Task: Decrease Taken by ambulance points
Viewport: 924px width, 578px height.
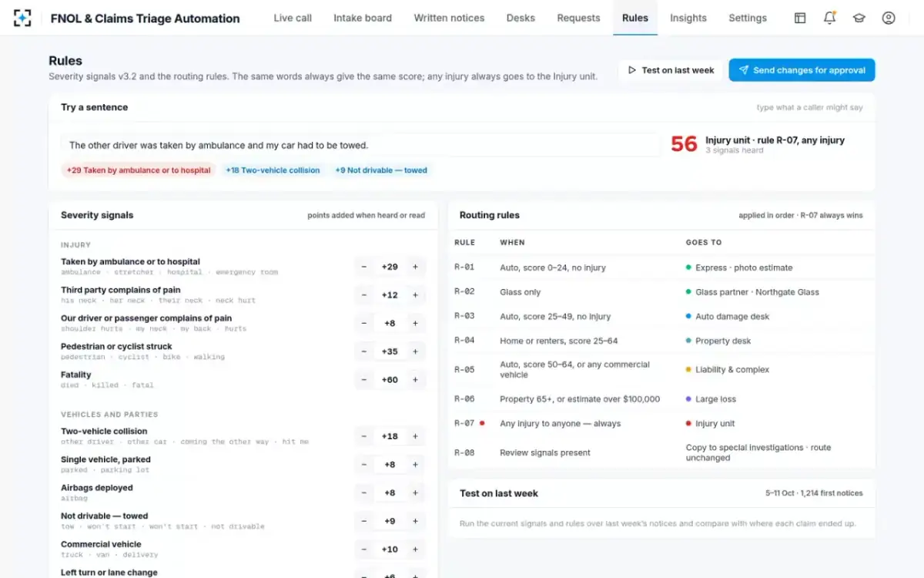Action: tap(364, 267)
